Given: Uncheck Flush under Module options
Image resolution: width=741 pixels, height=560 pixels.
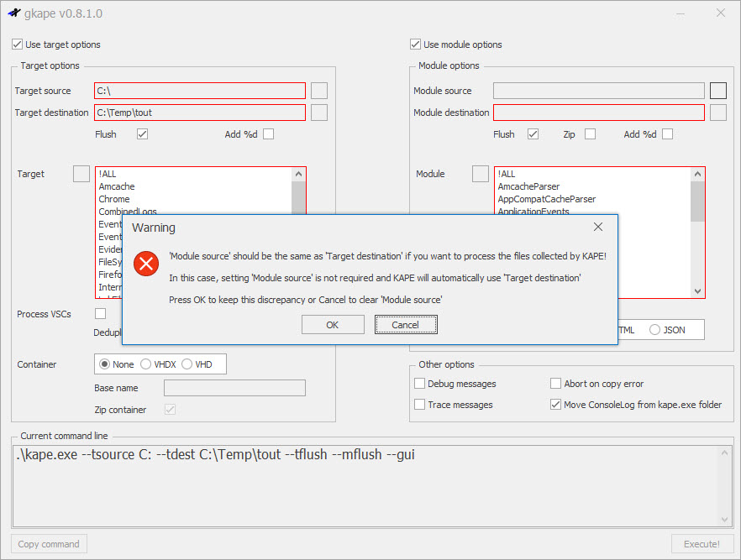Looking at the screenshot, I should coord(533,134).
